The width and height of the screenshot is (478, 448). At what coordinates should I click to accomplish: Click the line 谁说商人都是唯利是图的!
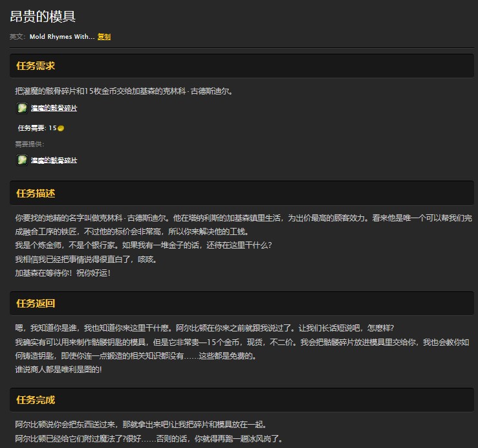coord(58,369)
